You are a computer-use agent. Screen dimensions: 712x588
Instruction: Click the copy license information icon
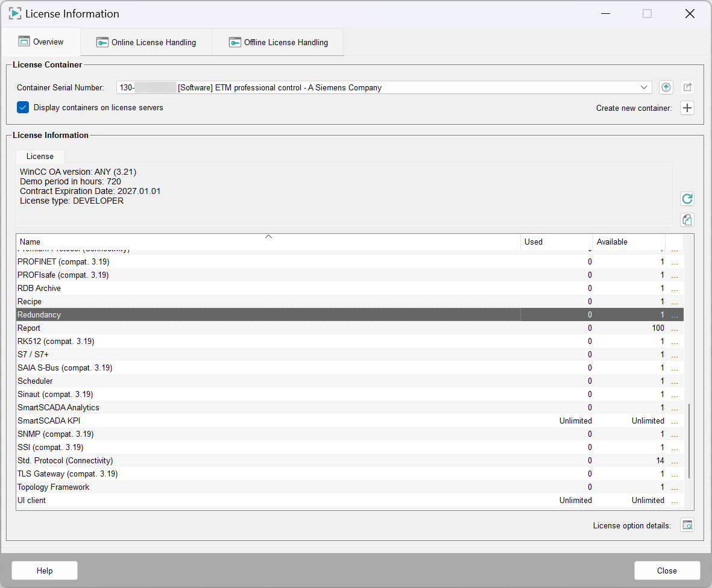point(687,220)
